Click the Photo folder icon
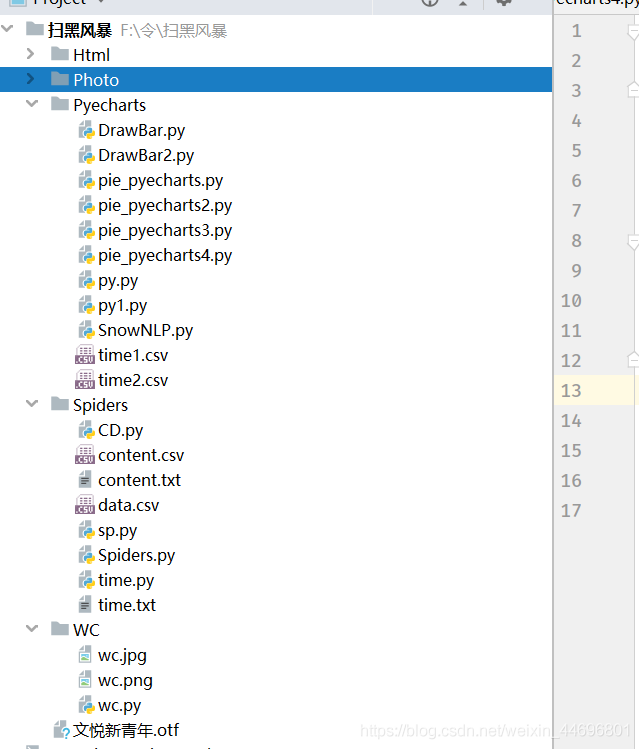The width and height of the screenshot is (639, 749). [x=60, y=79]
